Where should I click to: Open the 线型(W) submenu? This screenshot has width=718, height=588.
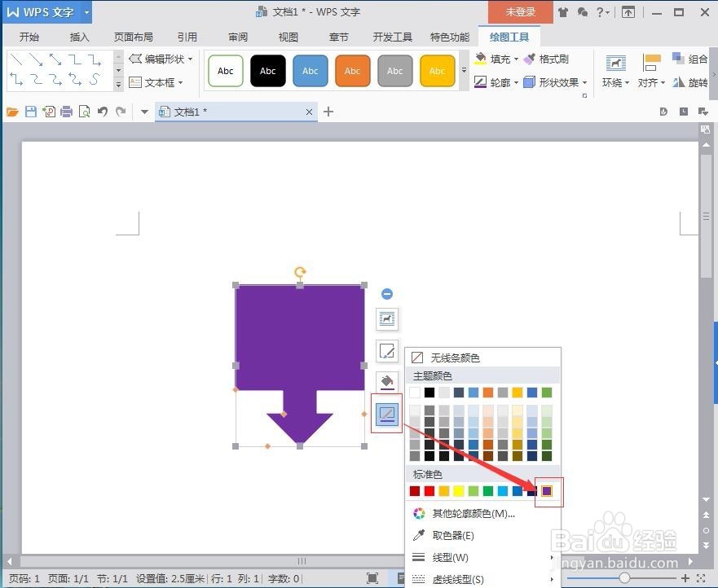tap(483, 557)
